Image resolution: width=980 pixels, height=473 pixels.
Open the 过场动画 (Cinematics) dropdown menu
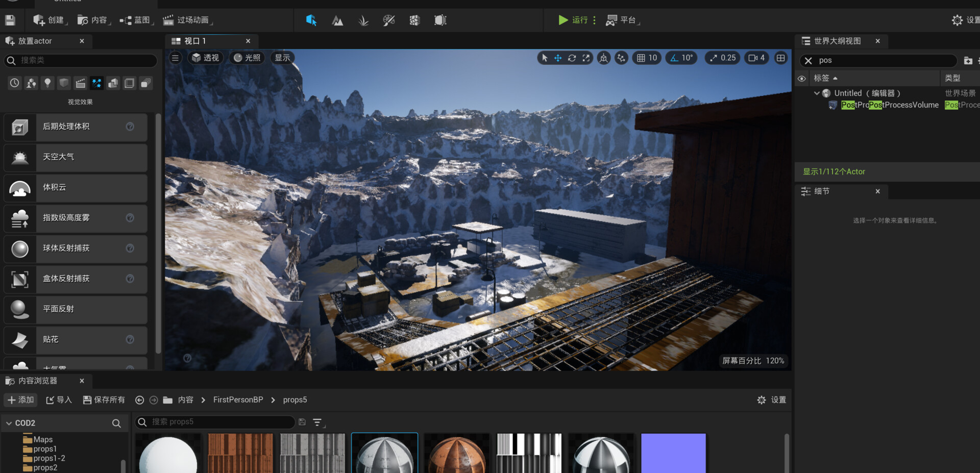tap(187, 20)
